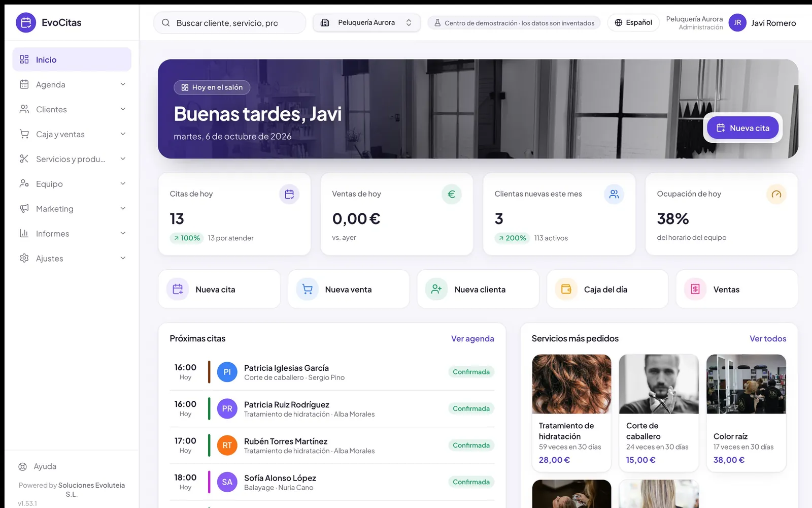The height and width of the screenshot is (508, 812).
Task: Open the Informes menu item
Action: coord(72,234)
